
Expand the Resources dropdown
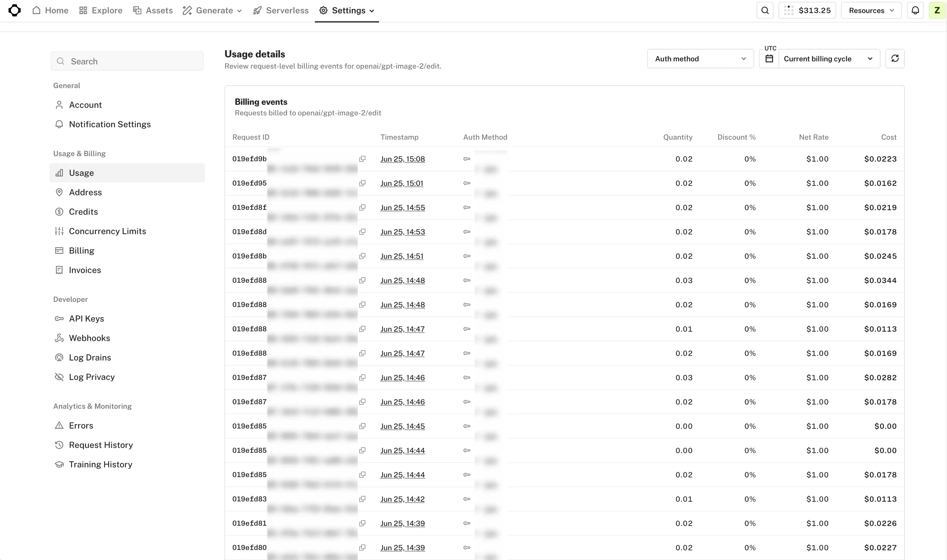[x=871, y=10]
